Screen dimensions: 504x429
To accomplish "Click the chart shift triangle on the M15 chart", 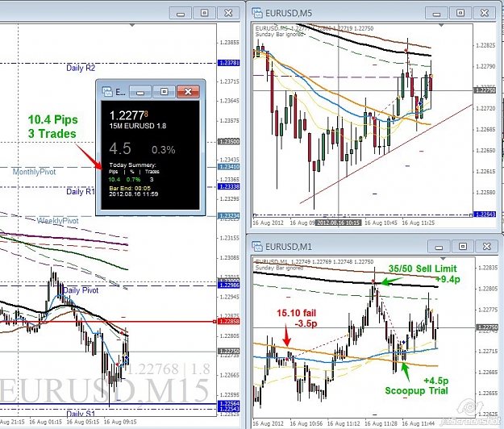I will (132, 25).
